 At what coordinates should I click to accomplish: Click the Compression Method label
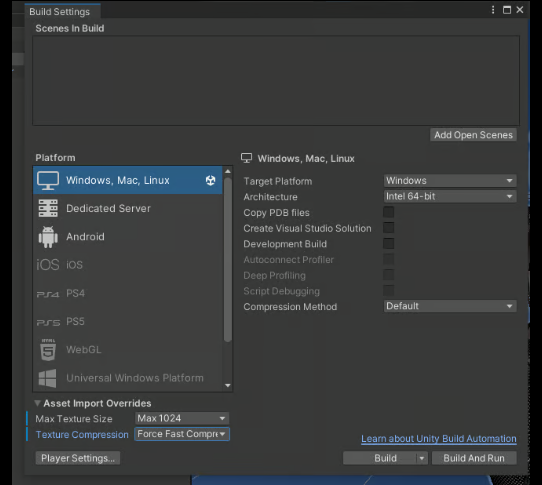290,307
